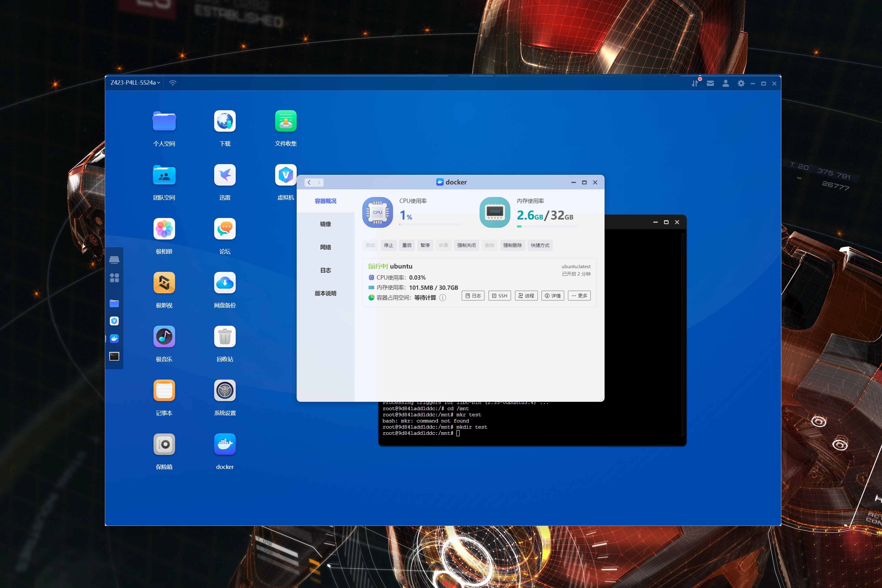Open the 保险箱 safe app
882x588 pixels.
pos(164,444)
